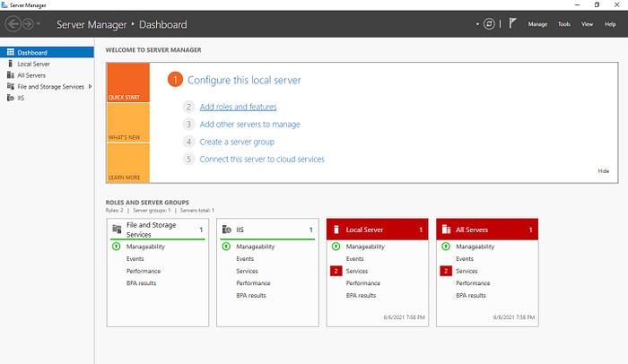Click Manageability status icon in All Servers tile

(x=446, y=247)
